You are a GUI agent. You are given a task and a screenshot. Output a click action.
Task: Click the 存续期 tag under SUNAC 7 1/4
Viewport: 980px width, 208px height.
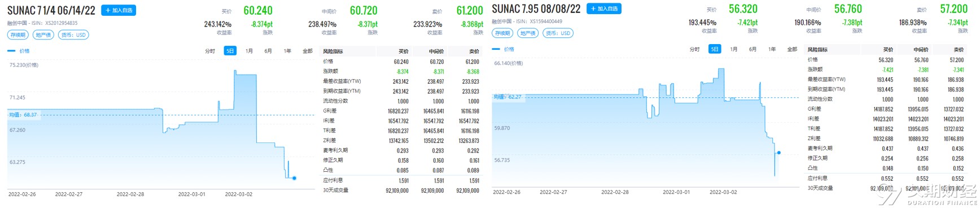click(x=18, y=35)
